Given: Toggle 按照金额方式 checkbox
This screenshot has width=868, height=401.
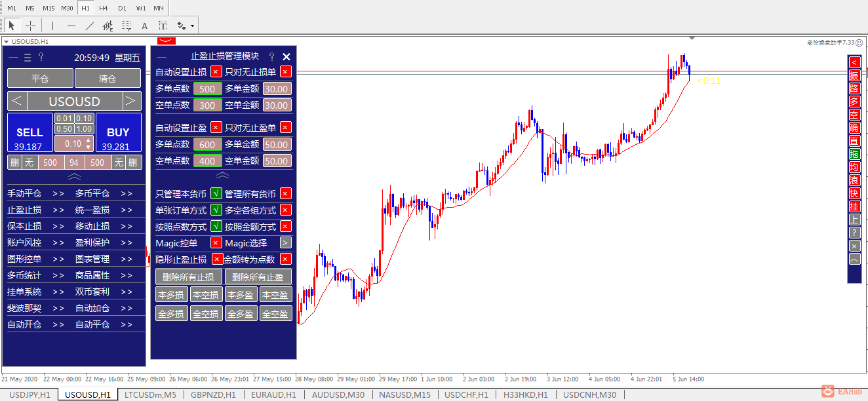Looking at the screenshot, I should (x=286, y=226).
